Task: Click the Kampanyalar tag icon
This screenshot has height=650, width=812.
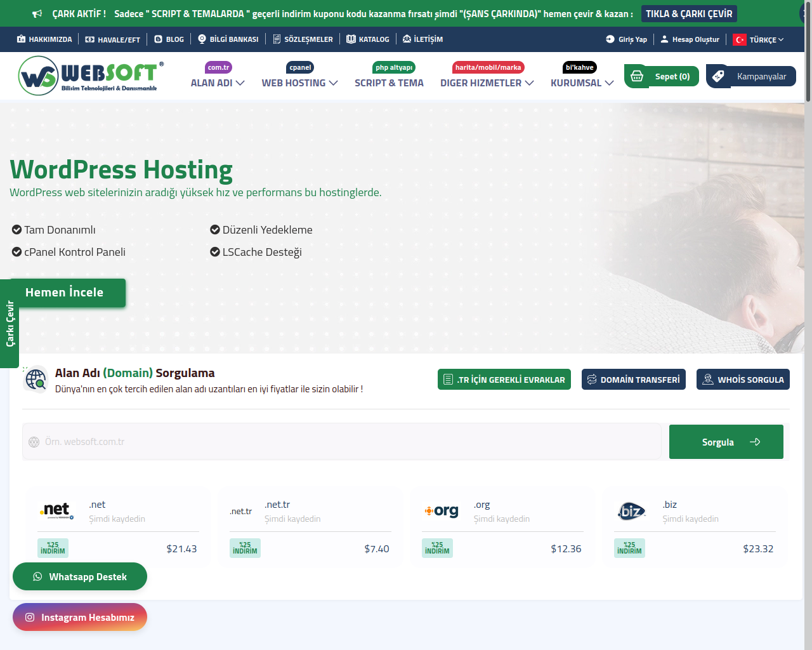Action: 718,76
